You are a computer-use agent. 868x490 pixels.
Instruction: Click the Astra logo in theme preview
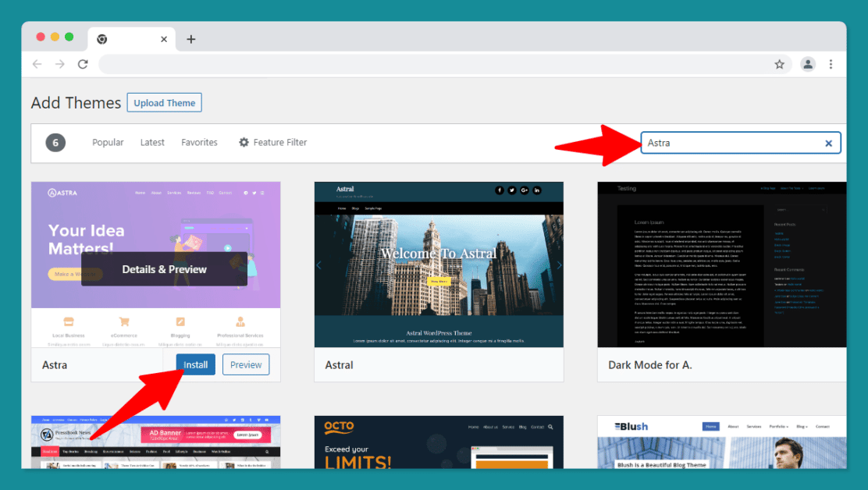[62, 193]
